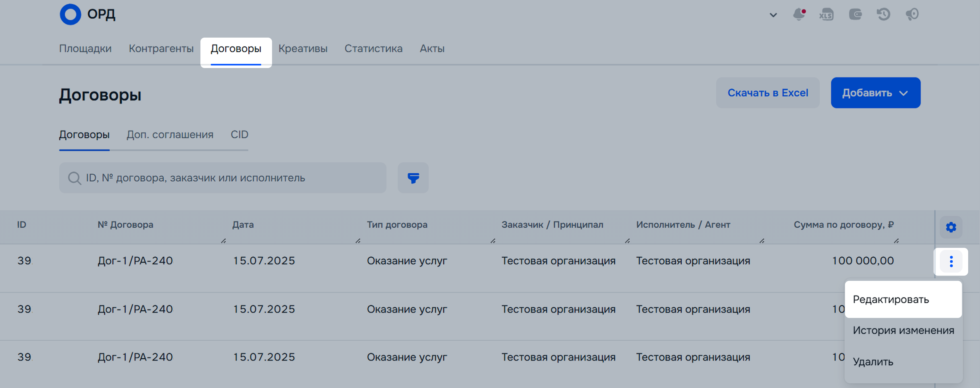The width and height of the screenshot is (980, 388).
Task: Click № Договора column header
Action: [x=125, y=225]
